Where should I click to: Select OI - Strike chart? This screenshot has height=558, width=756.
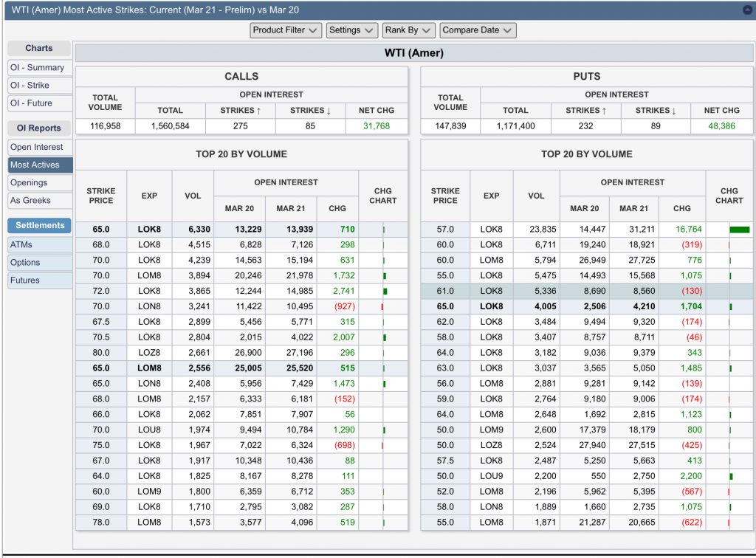pyautogui.click(x=40, y=85)
